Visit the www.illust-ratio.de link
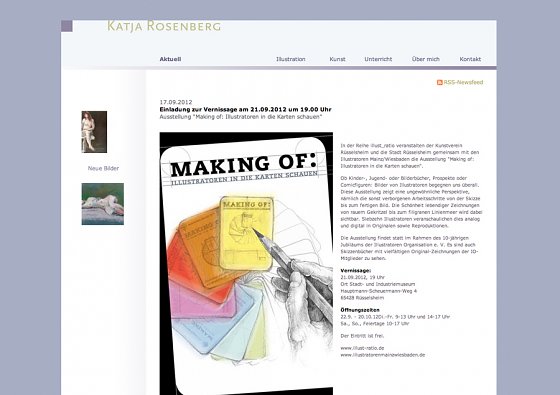The width and height of the screenshot is (560, 395). coord(362,348)
